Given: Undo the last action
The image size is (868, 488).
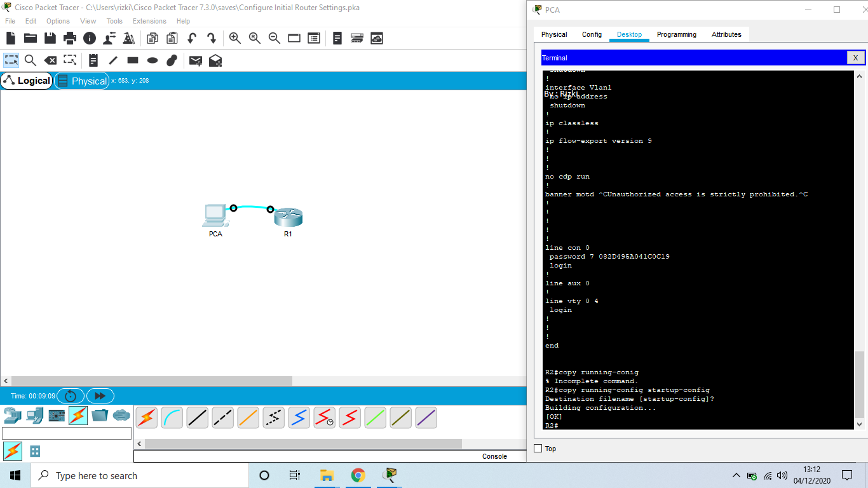Looking at the screenshot, I should tap(192, 38).
